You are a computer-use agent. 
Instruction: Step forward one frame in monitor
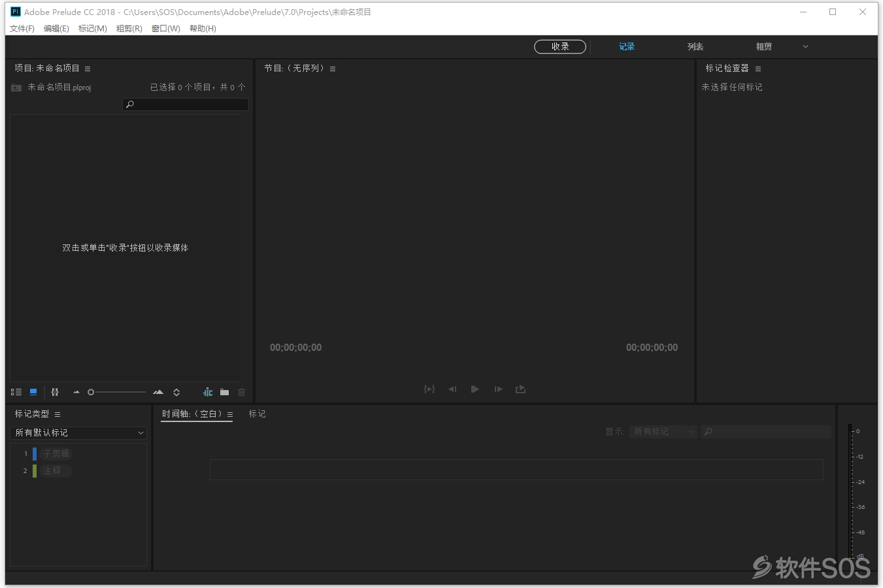pos(498,389)
